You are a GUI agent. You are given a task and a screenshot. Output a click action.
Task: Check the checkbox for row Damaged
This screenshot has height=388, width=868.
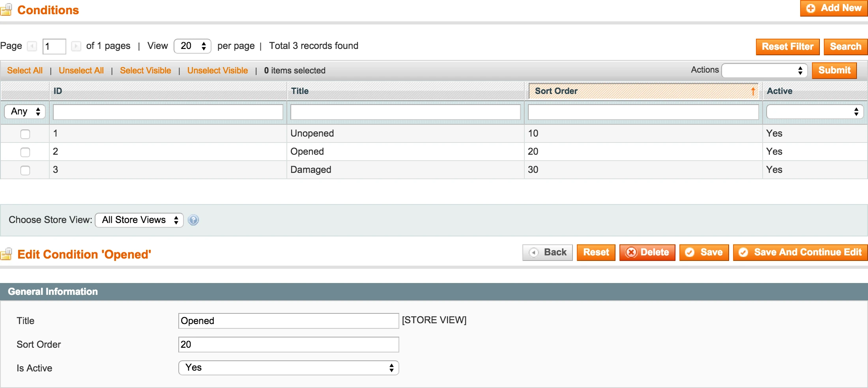(25, 170)
